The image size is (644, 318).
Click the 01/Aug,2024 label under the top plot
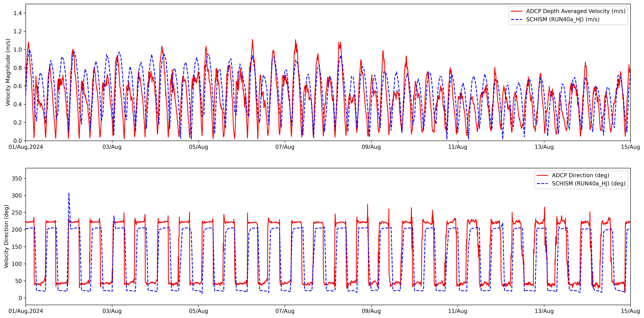(x=26, y=147)
